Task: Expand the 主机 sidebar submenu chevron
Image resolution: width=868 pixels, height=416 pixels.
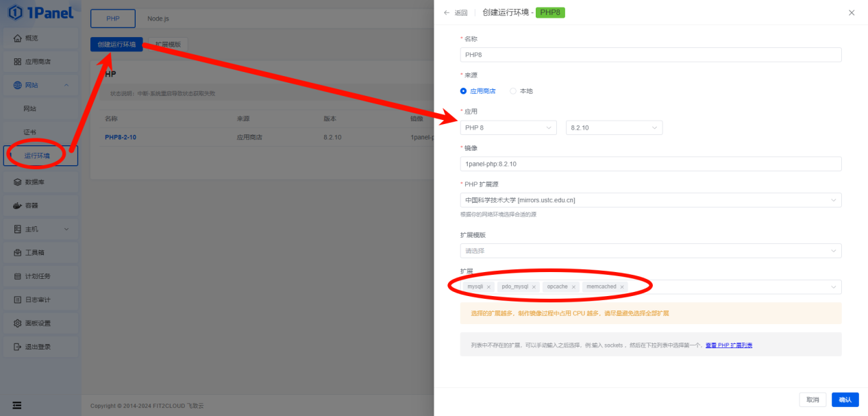Action: (66, 229)
